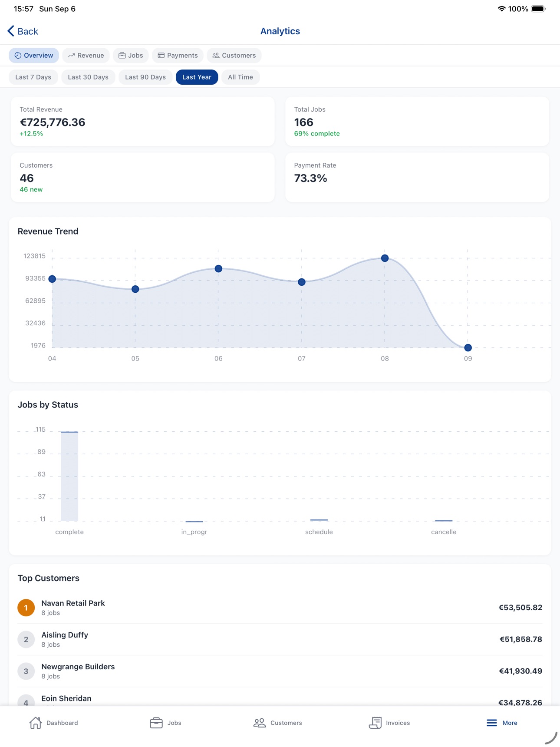Open Jobs via briefcase icon in bottom bar

click(x=156, y=723)
